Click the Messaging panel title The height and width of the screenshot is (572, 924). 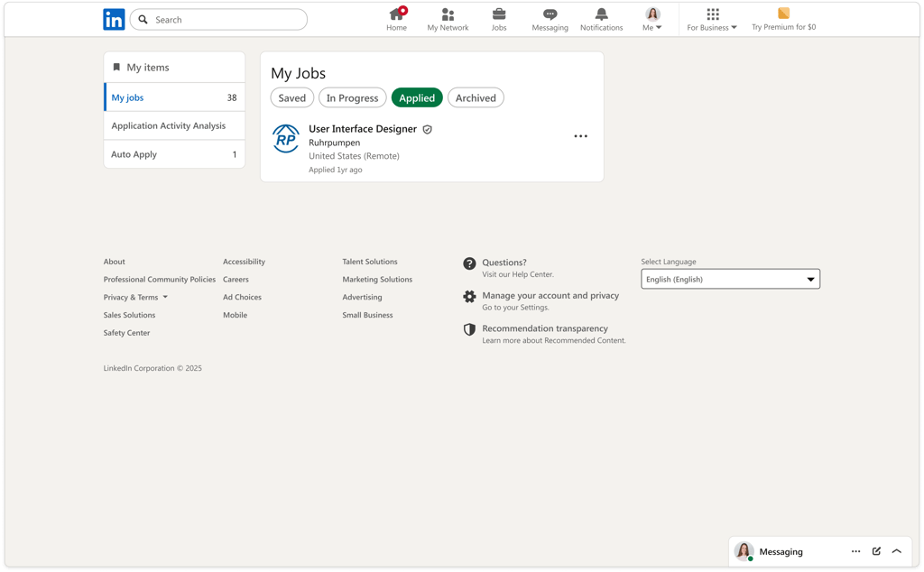pyautogui.click(x=781, y=552)
